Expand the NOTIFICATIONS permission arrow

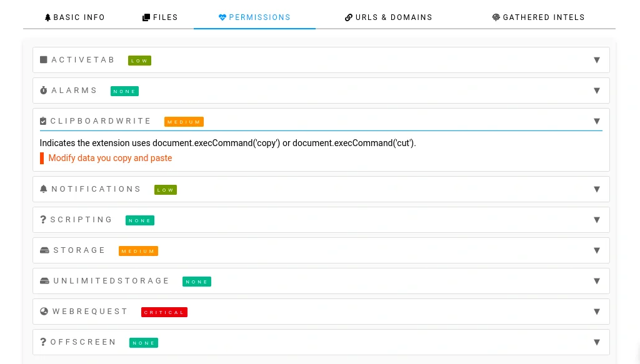[597, 190]
